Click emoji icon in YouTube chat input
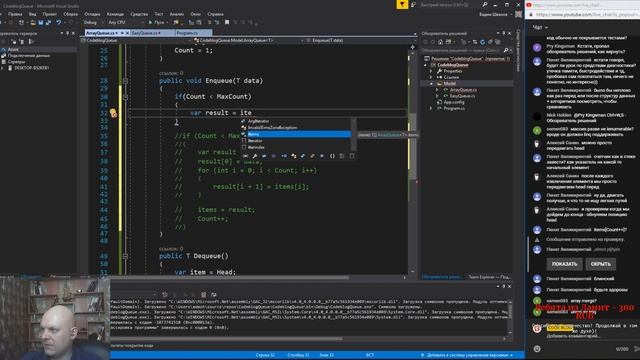Screen dimensions: 640x360 537,349
